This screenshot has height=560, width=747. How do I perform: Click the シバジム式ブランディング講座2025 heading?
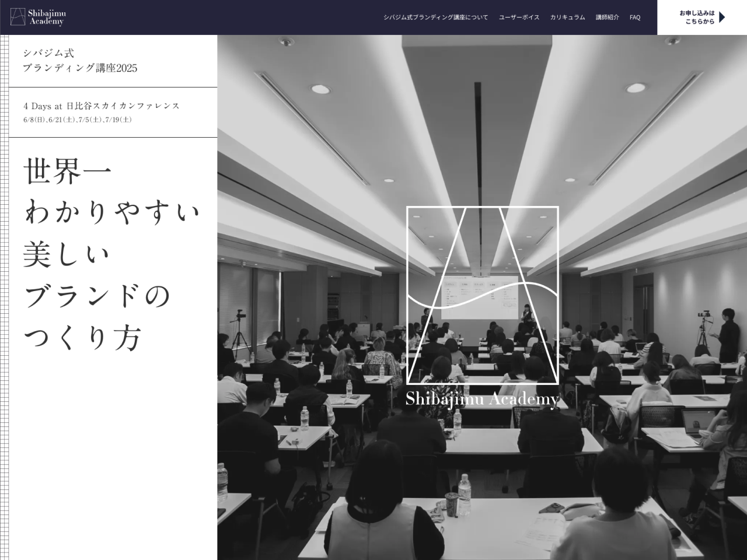click(x=80, y=61)
